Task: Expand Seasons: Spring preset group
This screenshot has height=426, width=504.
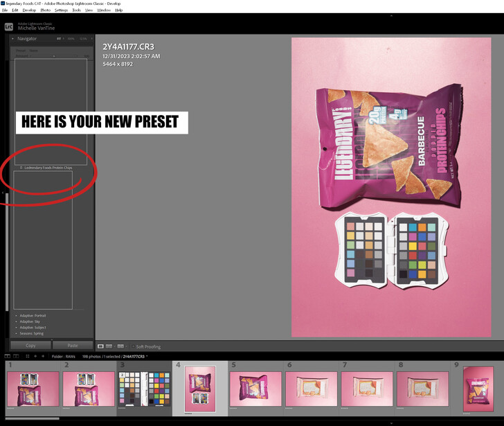Action: [x=32, y=333]
